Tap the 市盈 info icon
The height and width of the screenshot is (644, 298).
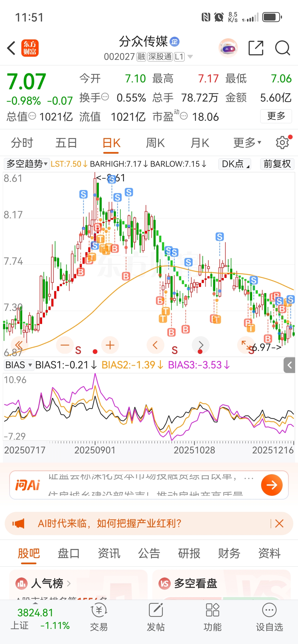click(184, 116)
